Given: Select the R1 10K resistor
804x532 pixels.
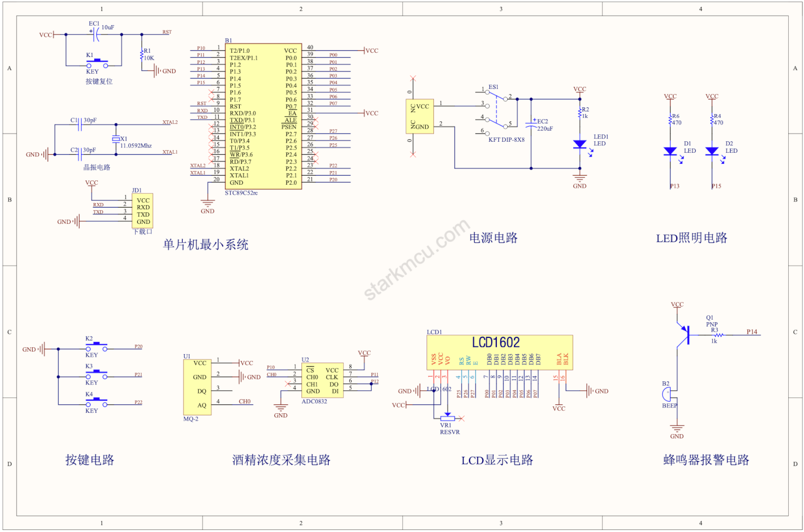Looking at the screenshot, I should [x=142, y=54].
